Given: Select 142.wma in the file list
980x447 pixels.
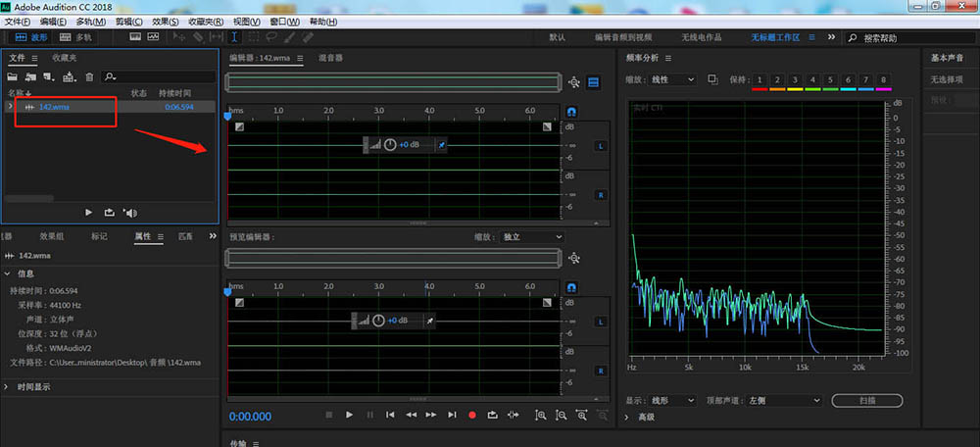Looking at the screenshot, I should point(54,107).
